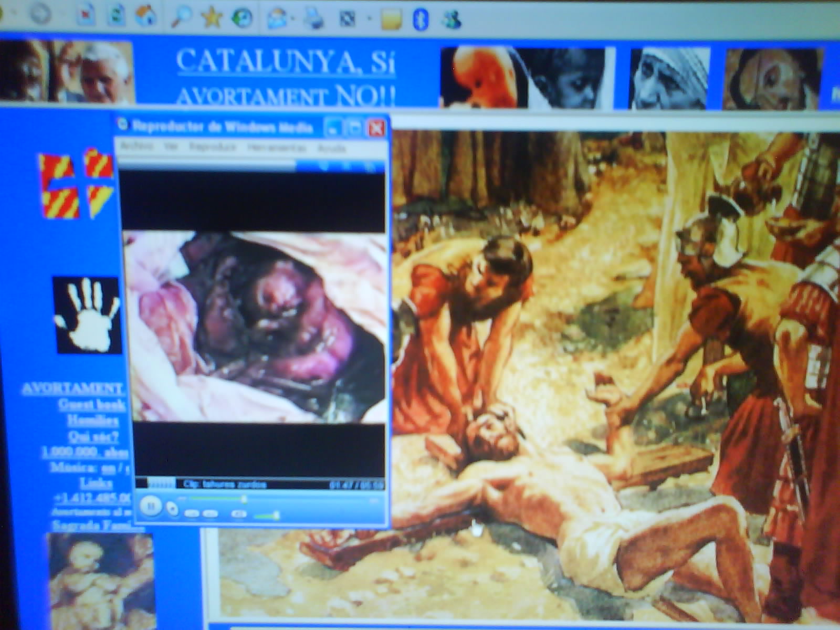Click the 'CATALUNYA, SÍ' heading link
Image resolution: width=840 pixels, height=630 pixels.
pos(286,62)
